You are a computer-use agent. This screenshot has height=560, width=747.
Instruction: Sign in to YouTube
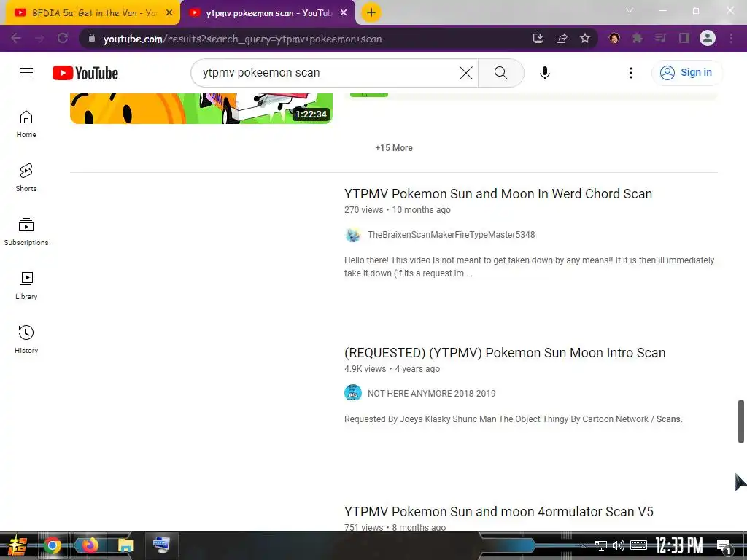click(686, 72)
